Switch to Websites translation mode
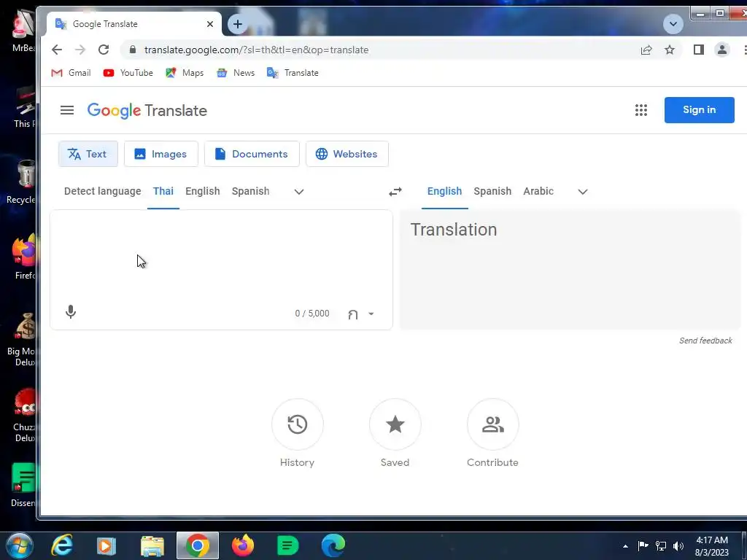 (x=347, y=154)
